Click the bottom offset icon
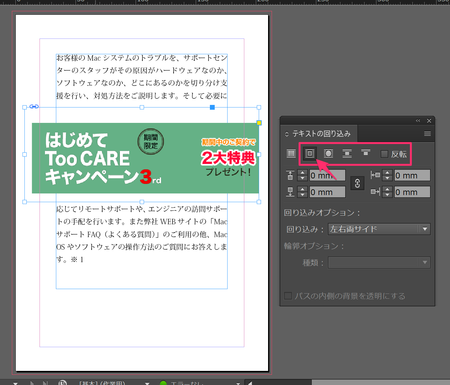 click(x=290, y=192)
